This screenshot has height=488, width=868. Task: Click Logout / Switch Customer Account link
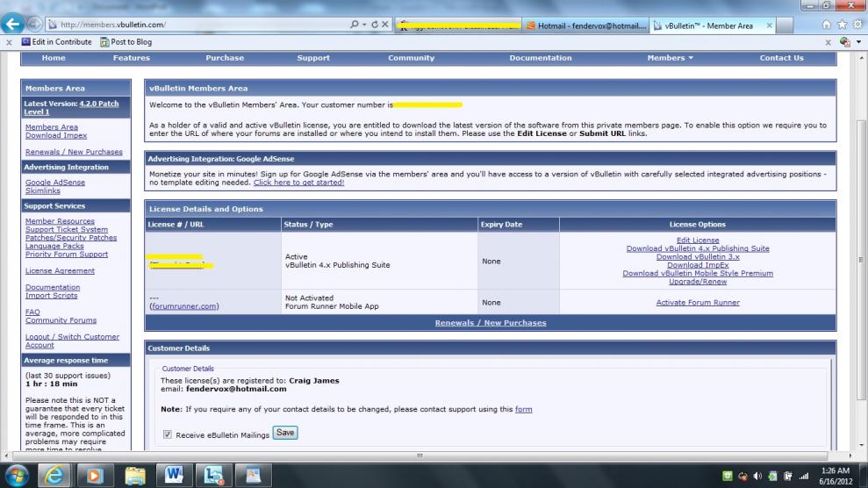[x=72, y=341]
